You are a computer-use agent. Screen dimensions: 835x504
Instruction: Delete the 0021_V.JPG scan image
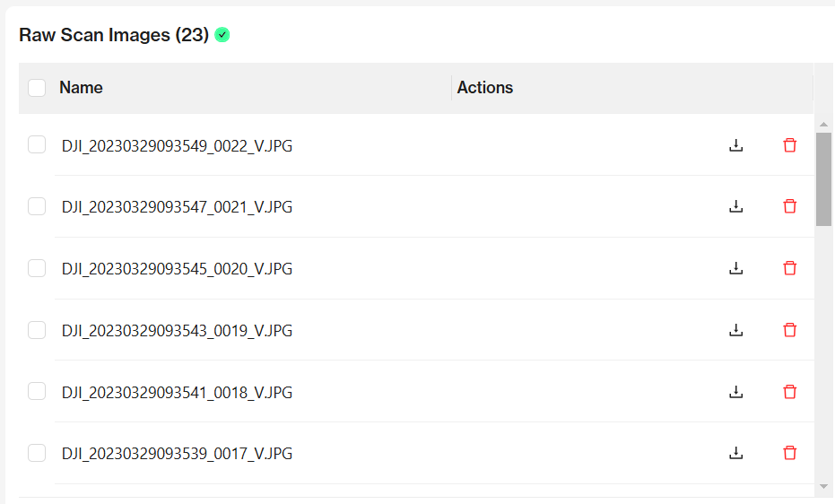click(789, 206)
